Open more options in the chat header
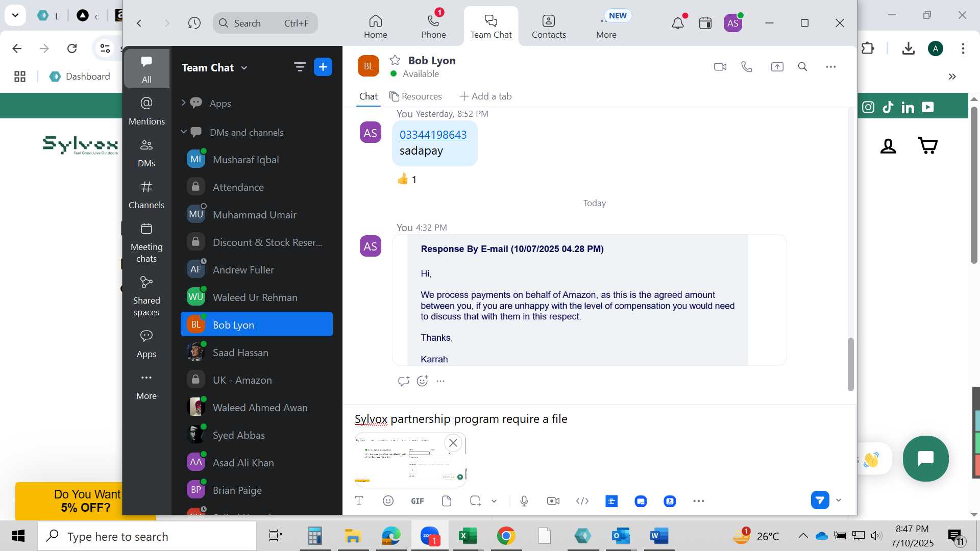Image resolution: width=980 pixels, height=551 pixels. coord(831,67)
